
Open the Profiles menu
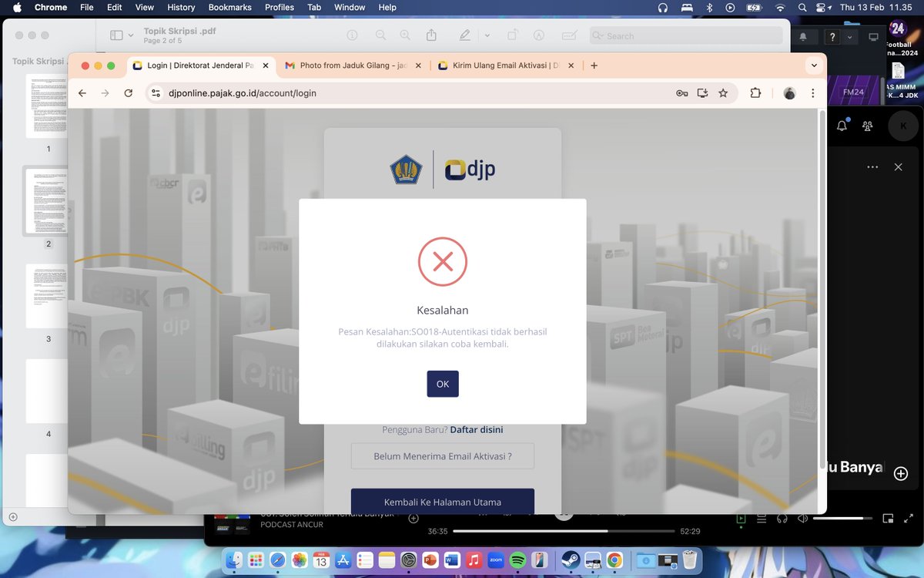pos(280,7)
